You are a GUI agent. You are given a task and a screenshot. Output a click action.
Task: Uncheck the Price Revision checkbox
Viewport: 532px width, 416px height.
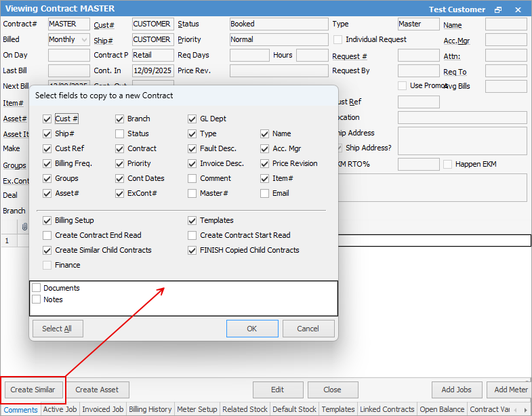[x=264, y=163]
